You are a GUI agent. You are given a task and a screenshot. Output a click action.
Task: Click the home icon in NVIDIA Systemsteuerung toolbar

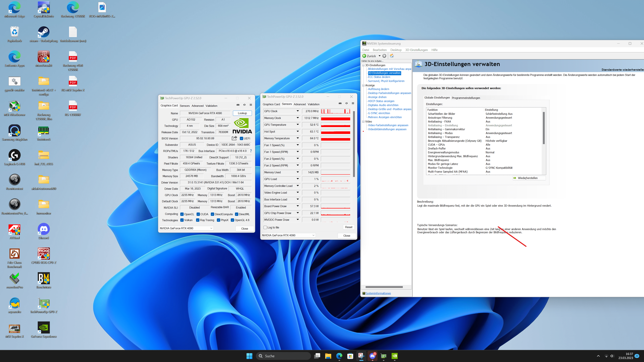(x=392, y=56)
